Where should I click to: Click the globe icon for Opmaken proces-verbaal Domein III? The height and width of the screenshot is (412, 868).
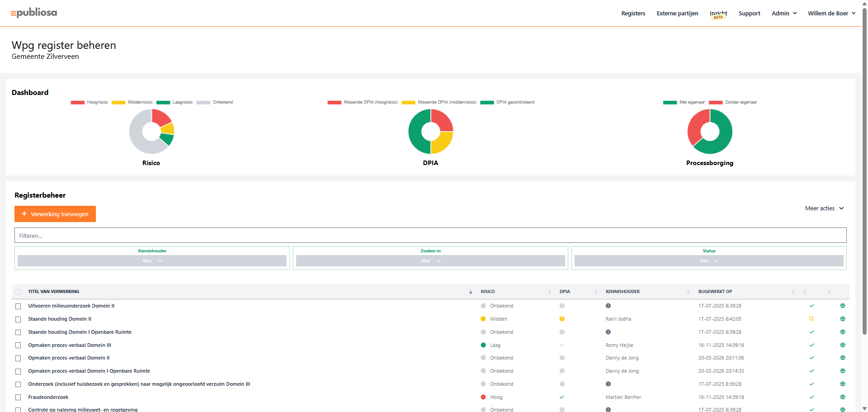[842, 345]
